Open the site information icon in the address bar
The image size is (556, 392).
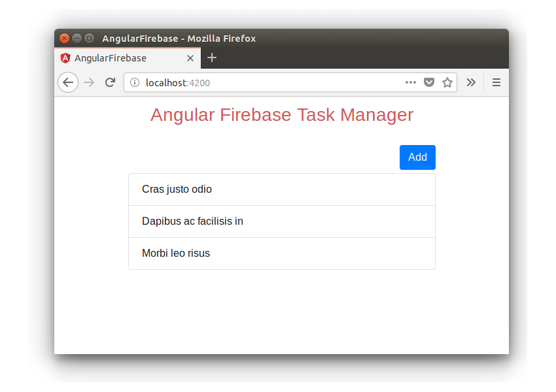[135, 82]
